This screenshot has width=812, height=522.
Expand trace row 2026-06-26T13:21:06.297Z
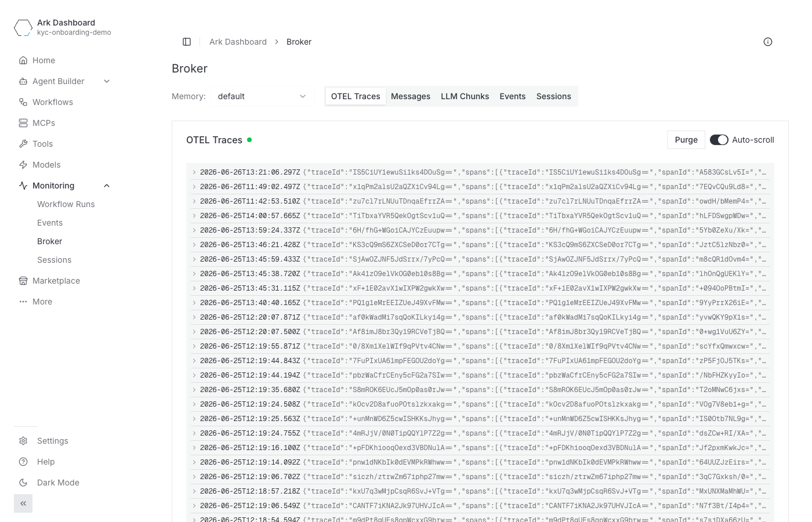(194, 172)
